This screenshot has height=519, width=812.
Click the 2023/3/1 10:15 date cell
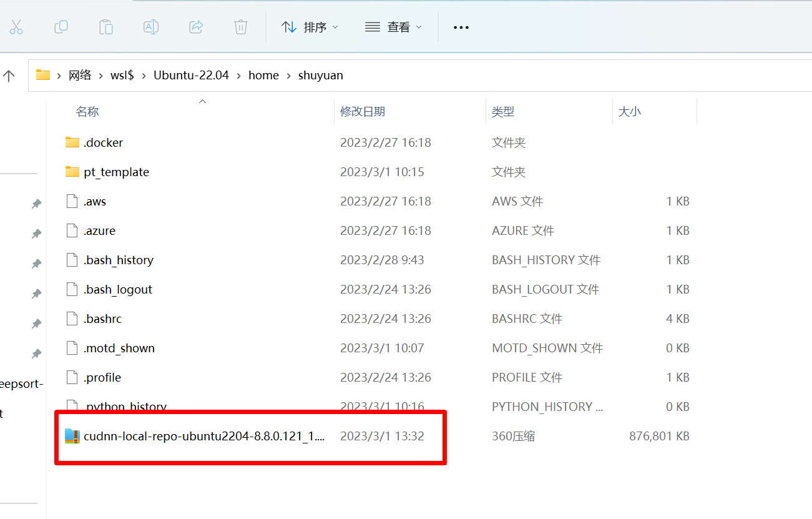pos(382,172)
